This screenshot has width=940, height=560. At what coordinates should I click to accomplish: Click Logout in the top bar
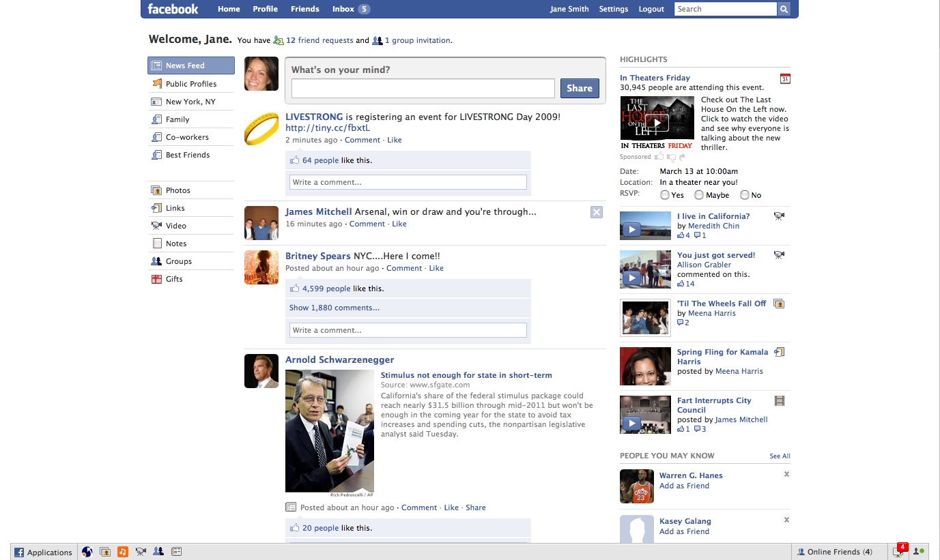coord(651,9)
